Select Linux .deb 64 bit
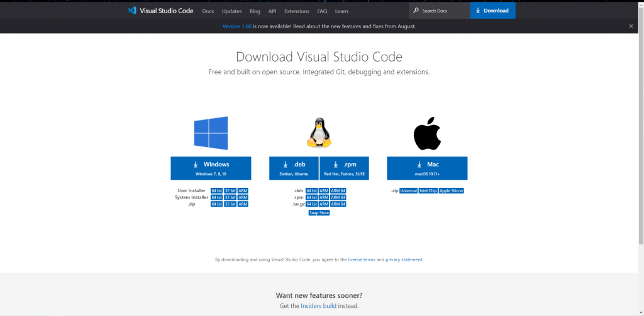Image resolution: width=644 pixels, height=316 pixels. coord(312,191)
